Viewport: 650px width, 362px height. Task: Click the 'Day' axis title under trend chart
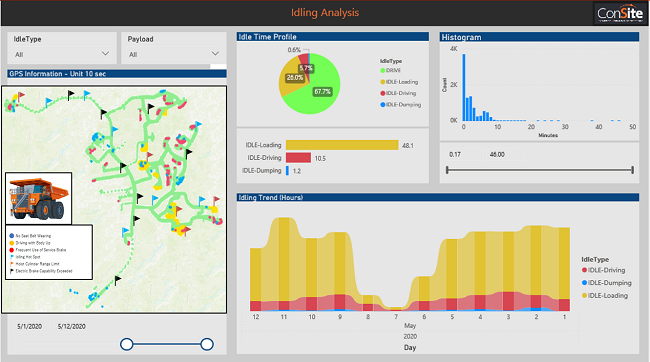pos(410,347)
